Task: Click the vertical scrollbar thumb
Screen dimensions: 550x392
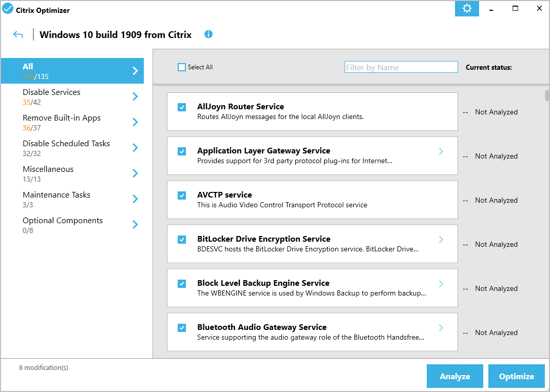Action: 546,96
